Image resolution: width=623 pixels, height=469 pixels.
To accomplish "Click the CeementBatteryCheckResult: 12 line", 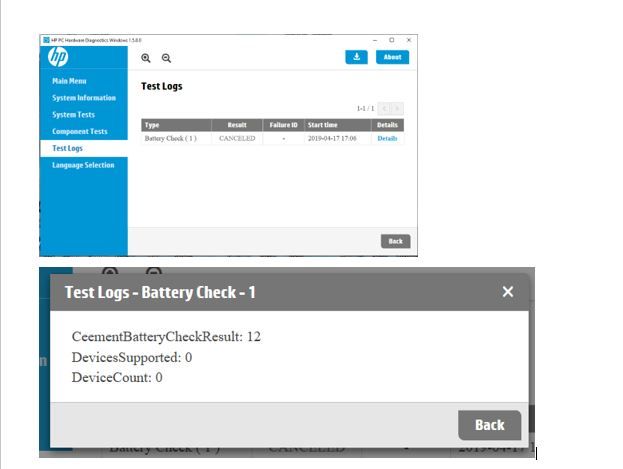I will [166, 337].
